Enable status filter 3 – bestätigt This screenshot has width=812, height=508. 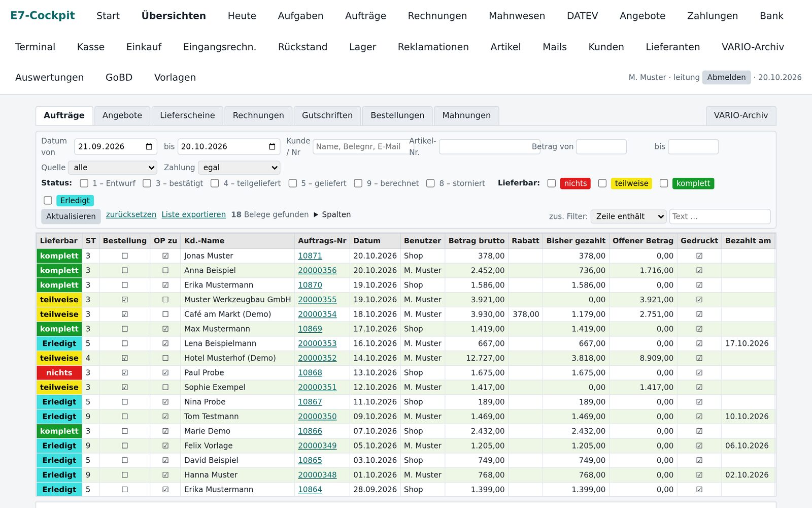pos(147,183)
